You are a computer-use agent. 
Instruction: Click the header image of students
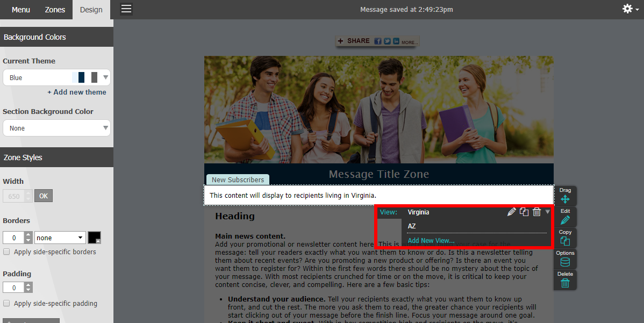pyautogui.click(x=378, y=110)
